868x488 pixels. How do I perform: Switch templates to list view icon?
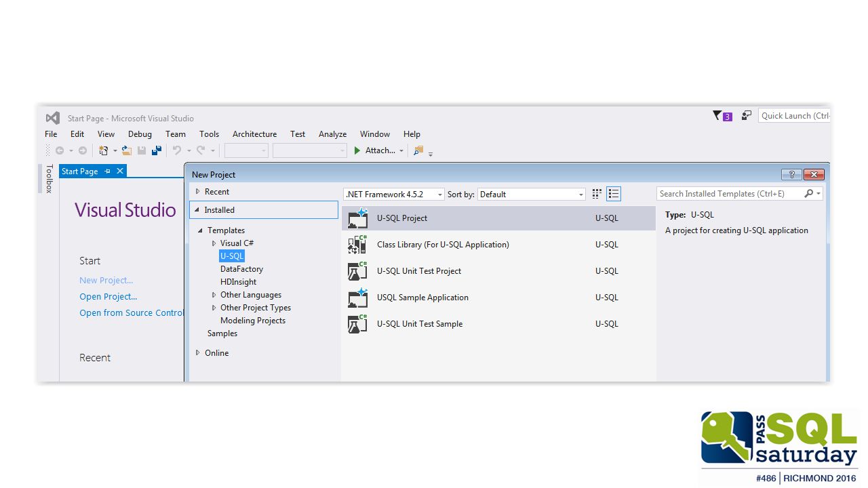point(614,194)
